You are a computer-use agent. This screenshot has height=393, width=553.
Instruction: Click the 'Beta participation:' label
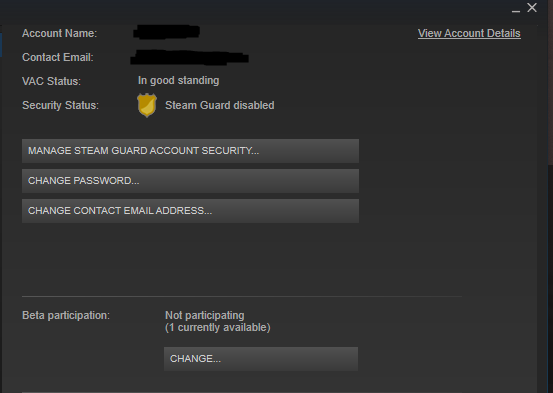pos(66,315)
